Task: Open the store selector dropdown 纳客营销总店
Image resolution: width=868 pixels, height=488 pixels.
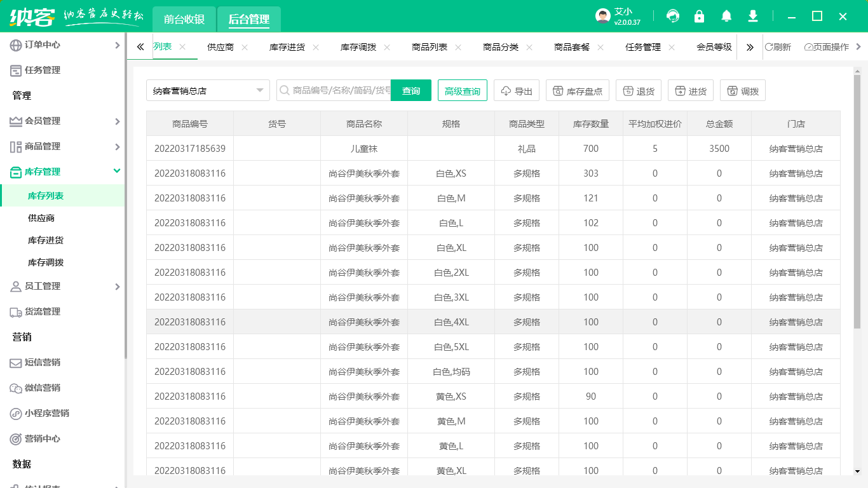Action: click(208, 90)
